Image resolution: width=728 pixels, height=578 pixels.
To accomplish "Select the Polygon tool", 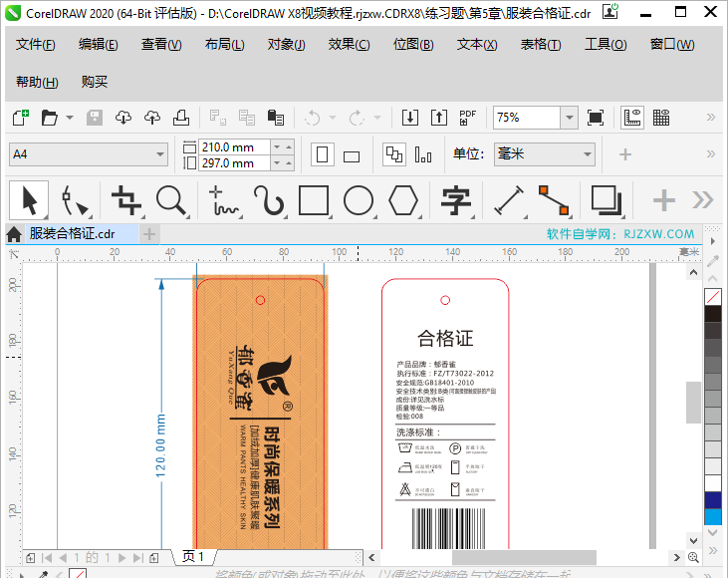I will (x=403, y=200).
